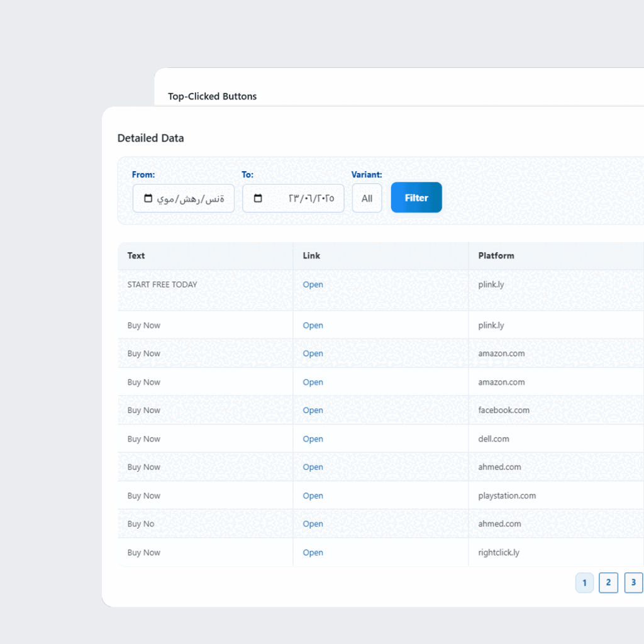Select page 1 in pagination
The height and width of the screenshot is (644, 644).
coord(584,582)
